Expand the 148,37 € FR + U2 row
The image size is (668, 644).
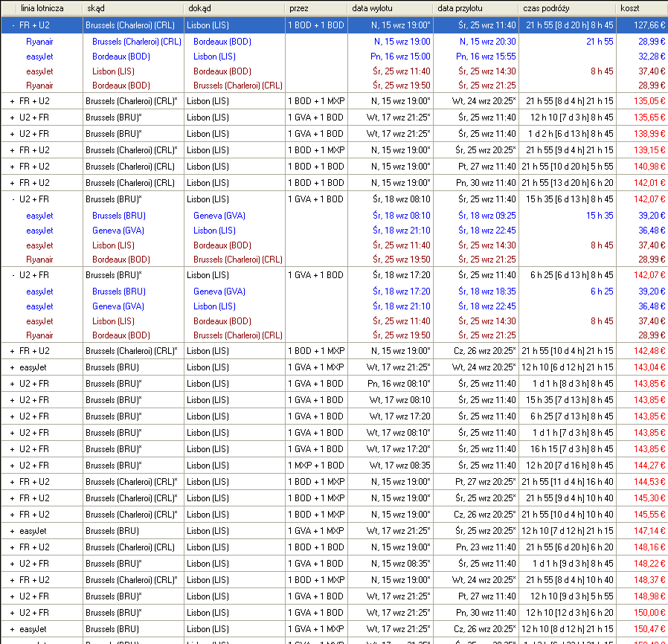(13, 580)
